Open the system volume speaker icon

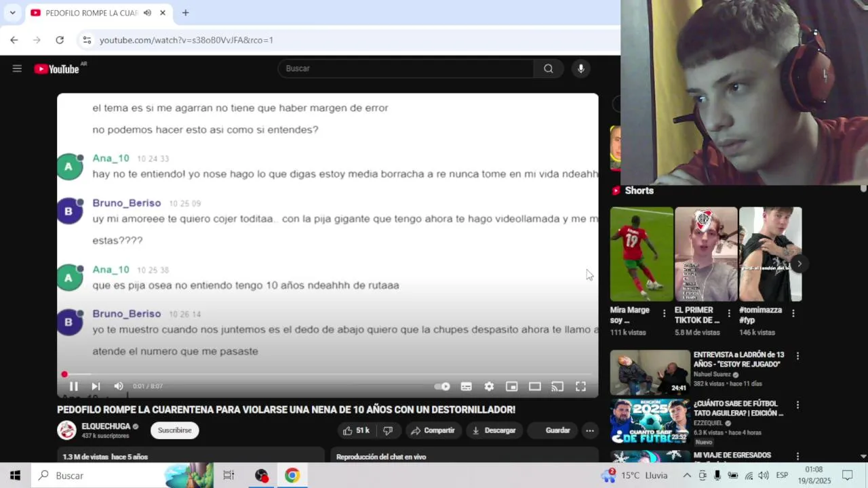point(764,476)
